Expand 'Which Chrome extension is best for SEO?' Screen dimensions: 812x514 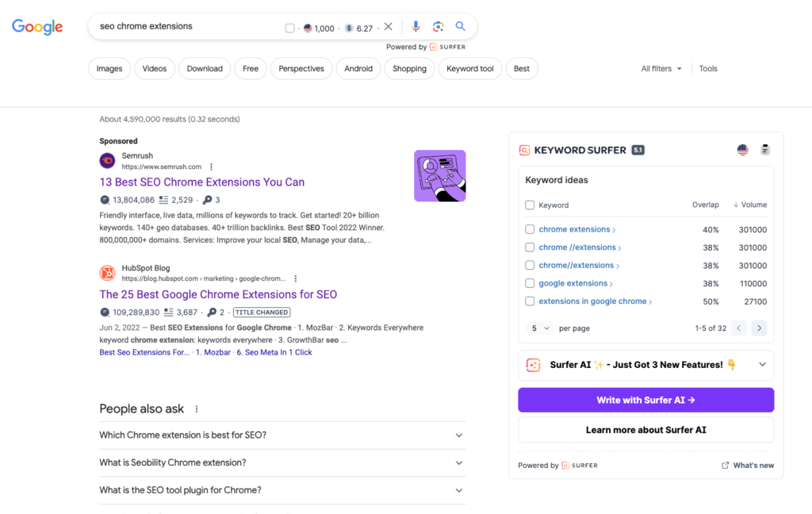click(x=458, y=435)
